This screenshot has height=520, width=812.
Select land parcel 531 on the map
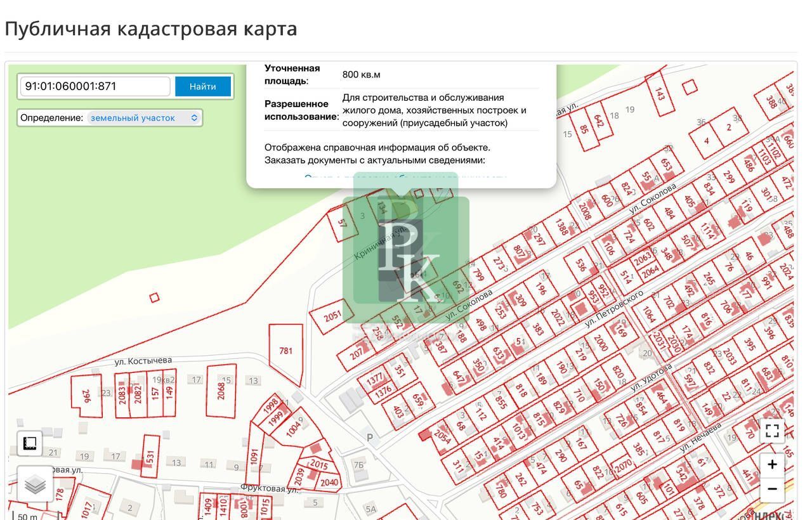tap(150, 456)
